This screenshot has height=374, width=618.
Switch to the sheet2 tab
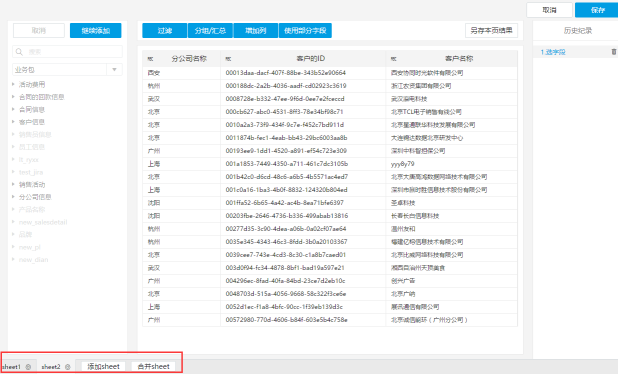coord(51,367)
